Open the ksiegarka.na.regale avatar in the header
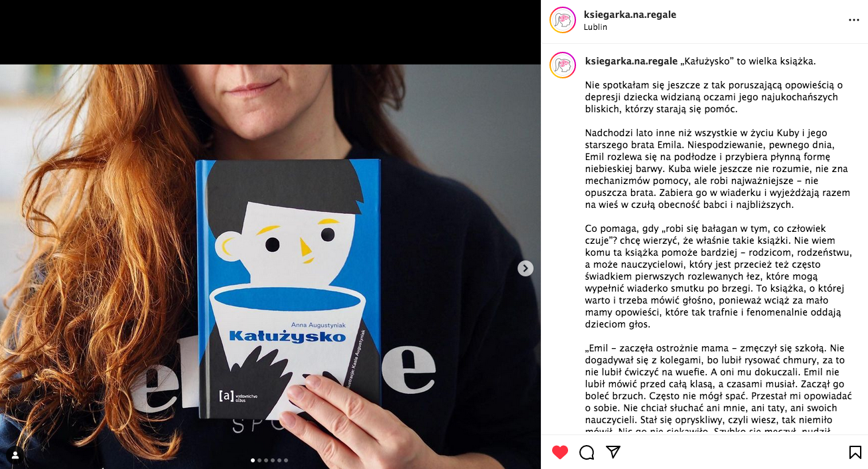This screenshot has width=868, height=469. tap(563, 20)
